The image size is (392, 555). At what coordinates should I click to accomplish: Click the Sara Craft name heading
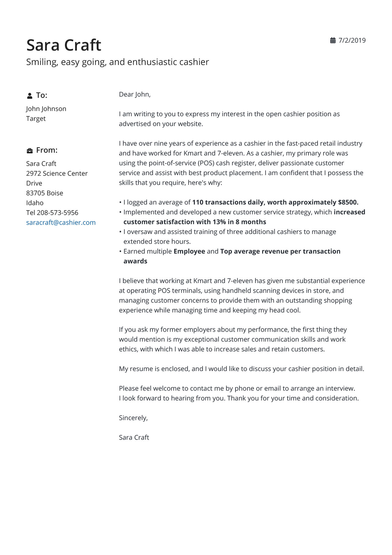[64, 45]
